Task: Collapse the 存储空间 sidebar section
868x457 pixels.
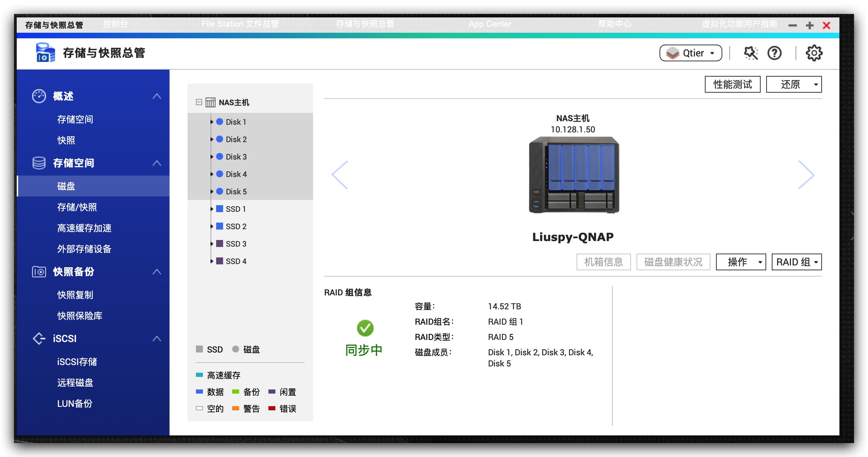Action: point(157,163)
